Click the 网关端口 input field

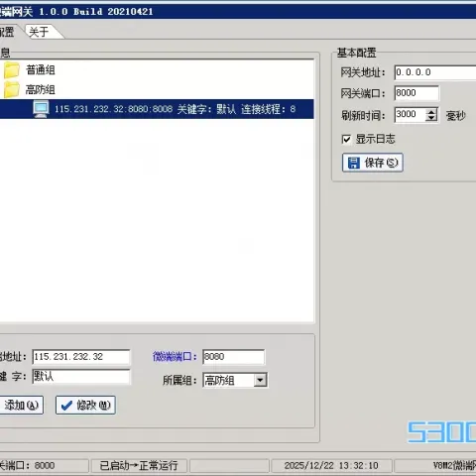click(x=416, y=93)
